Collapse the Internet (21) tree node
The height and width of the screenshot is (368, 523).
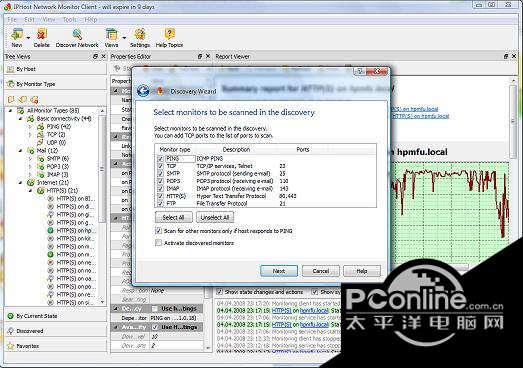(20, 183)
